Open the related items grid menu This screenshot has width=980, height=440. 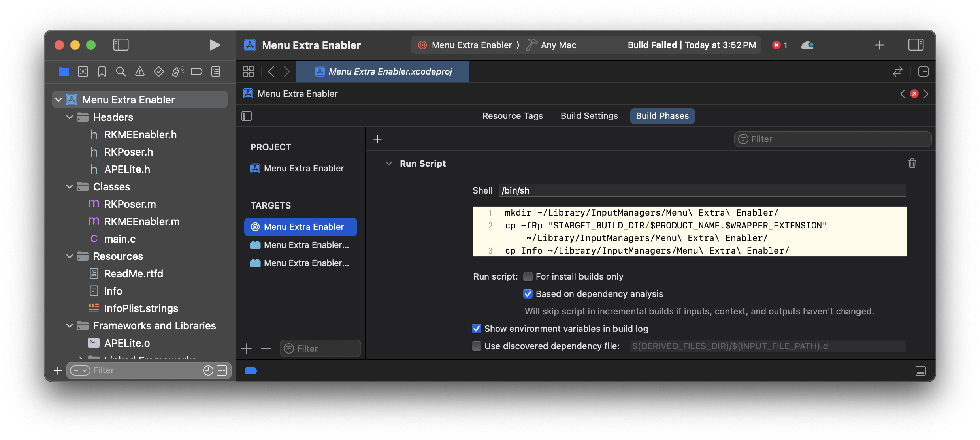pos(249,71)
